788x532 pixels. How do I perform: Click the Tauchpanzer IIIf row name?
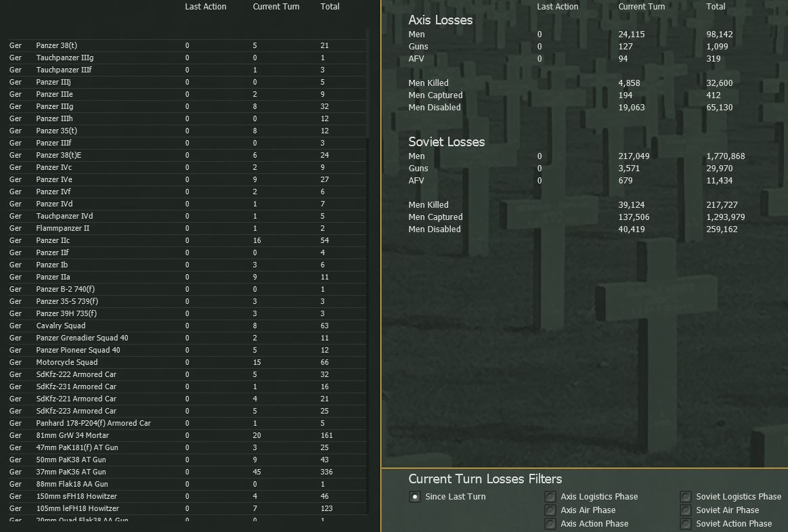(64, 70)
